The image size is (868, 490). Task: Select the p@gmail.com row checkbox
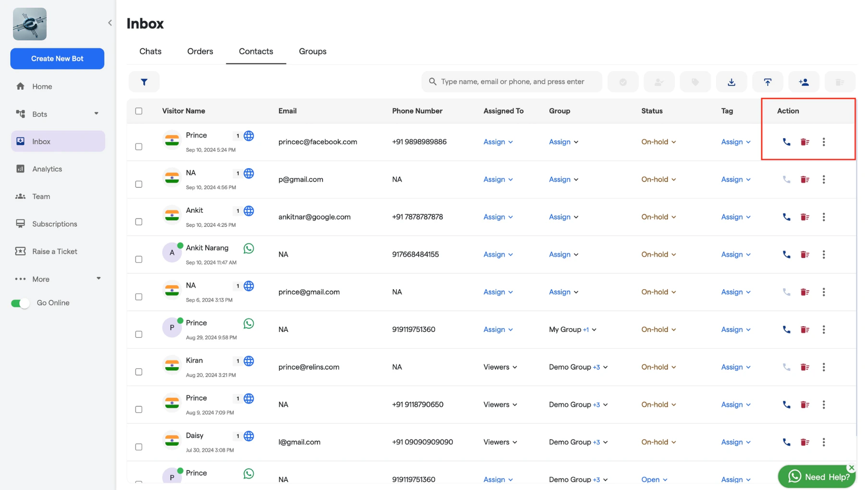[139, 184]
